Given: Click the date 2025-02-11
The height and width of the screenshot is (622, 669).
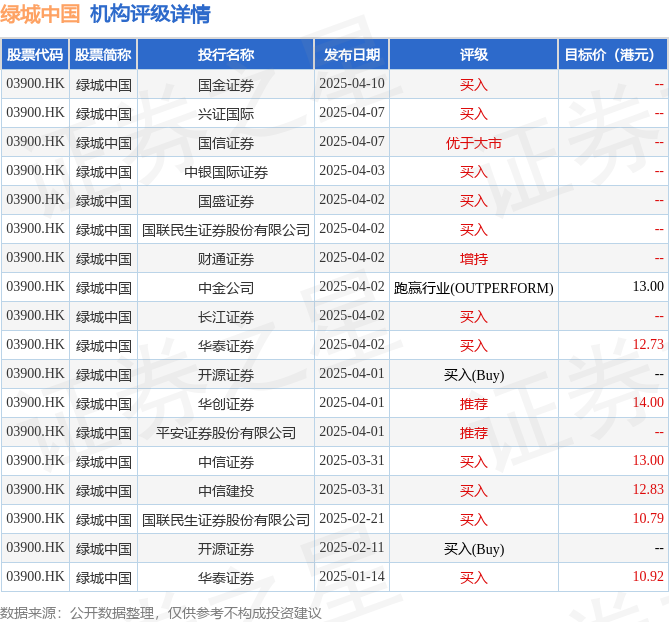Looking at the screenshot, I should [352, 547].
